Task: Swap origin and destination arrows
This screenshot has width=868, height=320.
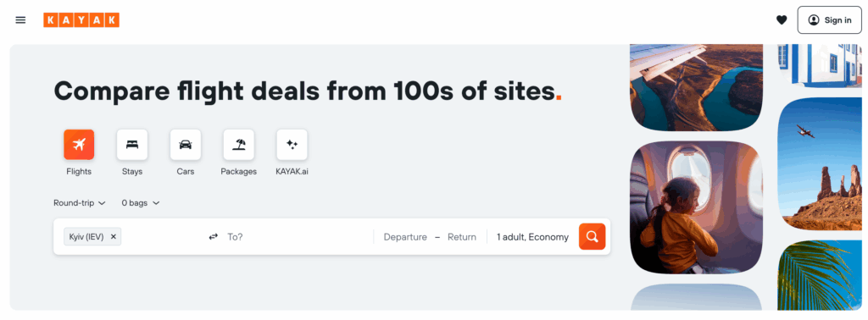Action: [213, 236]
